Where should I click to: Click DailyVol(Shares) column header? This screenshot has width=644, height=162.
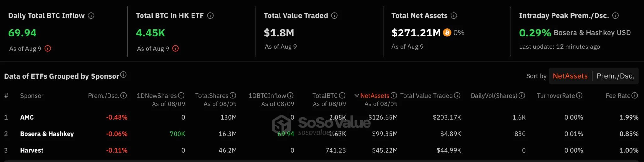coord(494,96)
